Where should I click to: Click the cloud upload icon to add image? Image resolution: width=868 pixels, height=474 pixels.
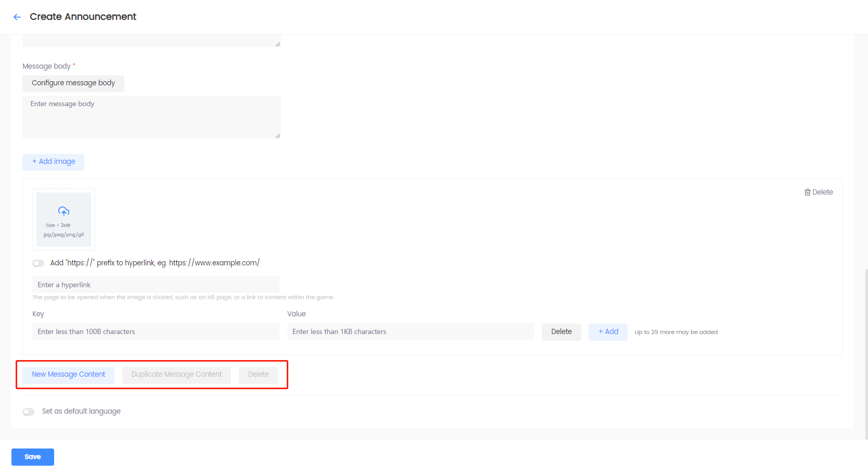click(x=63, y=211)
